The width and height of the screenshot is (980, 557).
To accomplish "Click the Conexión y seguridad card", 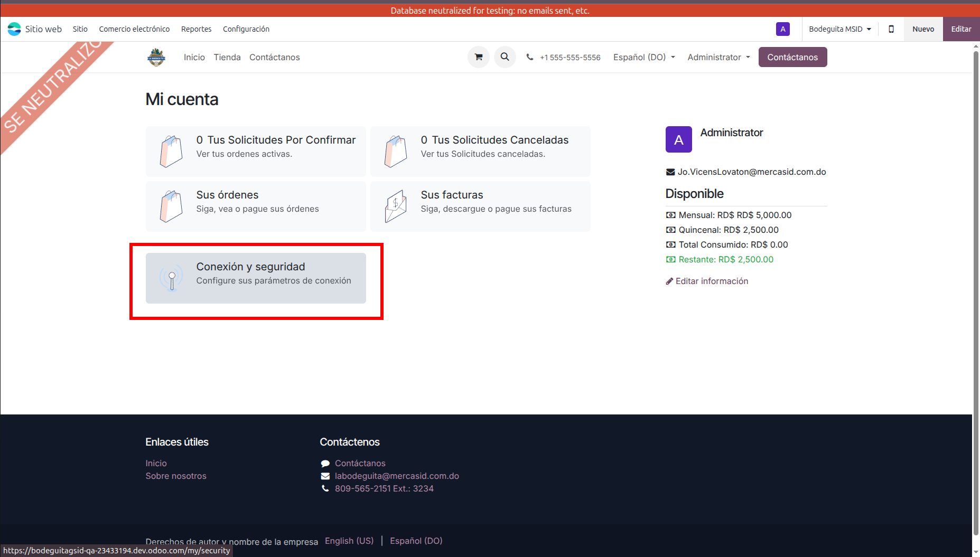I will pyautogui.click(x=256, y=278).
